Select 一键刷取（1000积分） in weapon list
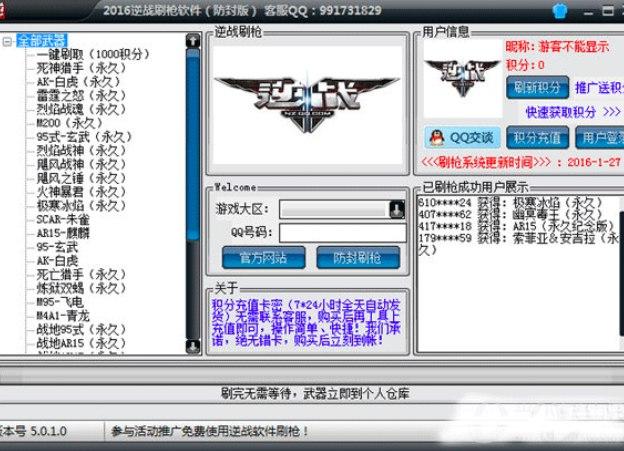The image size is (624, 451). pos(93,55)
